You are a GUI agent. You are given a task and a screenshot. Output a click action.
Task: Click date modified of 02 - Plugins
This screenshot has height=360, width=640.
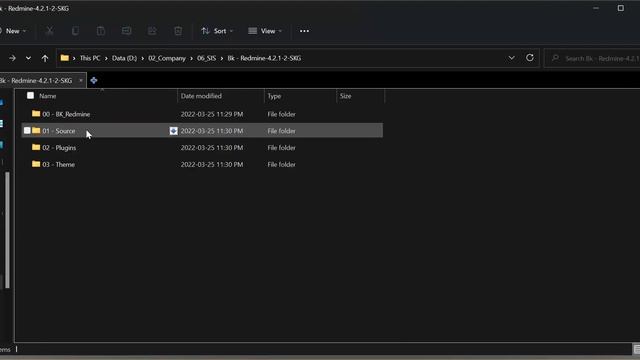pos(212,148)
